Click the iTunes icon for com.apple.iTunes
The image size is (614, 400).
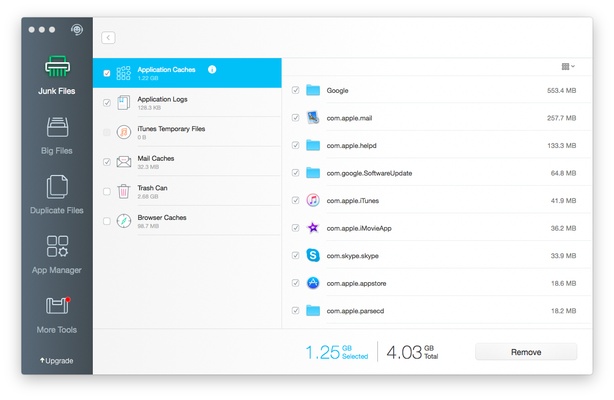point(313,200)
